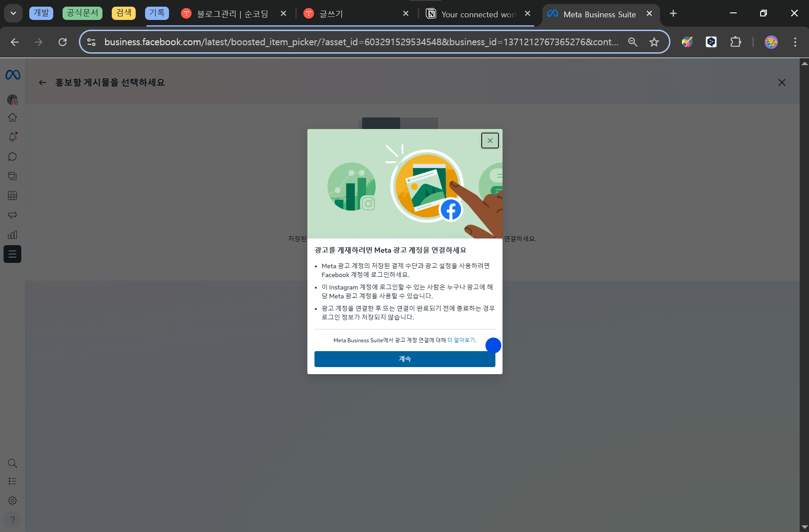The image size is (809, 532).
Task: Open the sidebar search magnifier
Action: point(12,463)
